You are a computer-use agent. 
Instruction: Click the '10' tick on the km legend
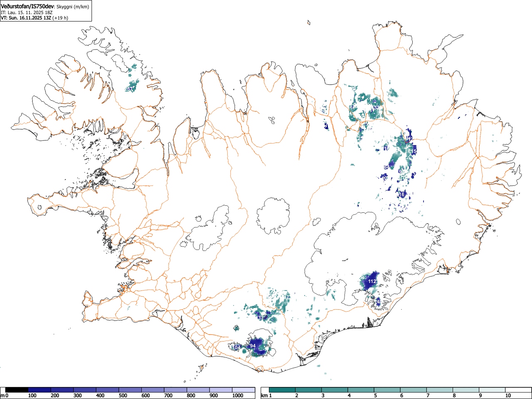(x=507, y=396)
